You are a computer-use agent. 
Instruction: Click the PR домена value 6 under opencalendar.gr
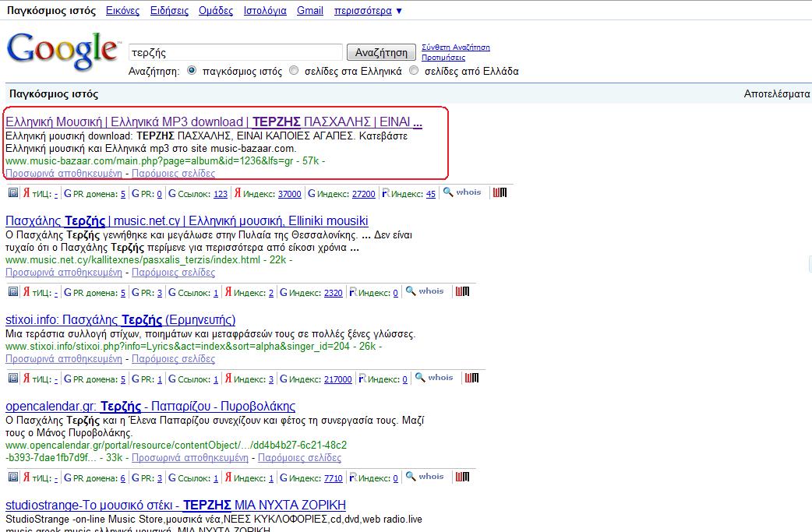[122, 478]
